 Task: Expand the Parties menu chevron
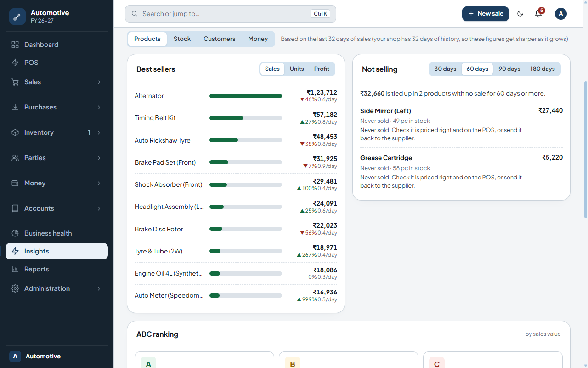[99, 158]
